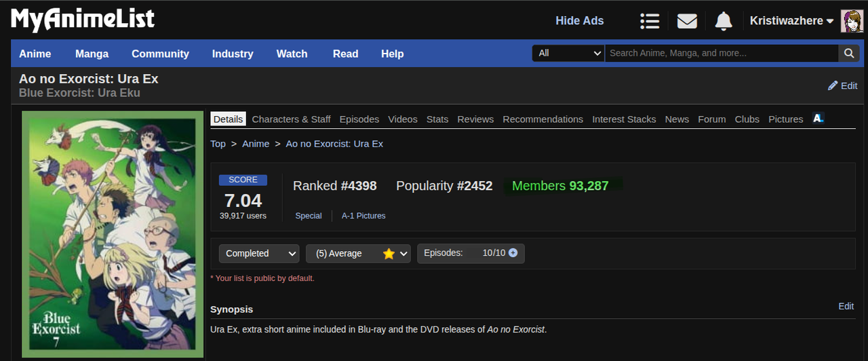Select the Details tab

(228, 119)
